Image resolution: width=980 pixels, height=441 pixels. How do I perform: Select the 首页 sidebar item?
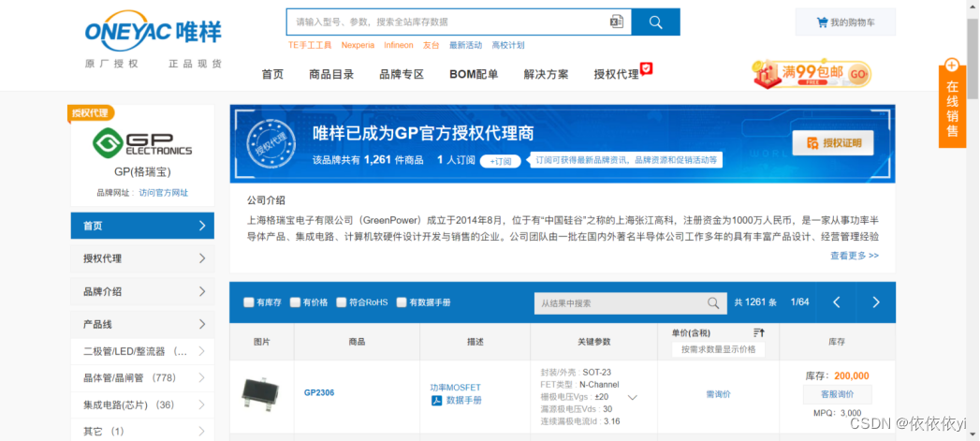tap(142, 226)
